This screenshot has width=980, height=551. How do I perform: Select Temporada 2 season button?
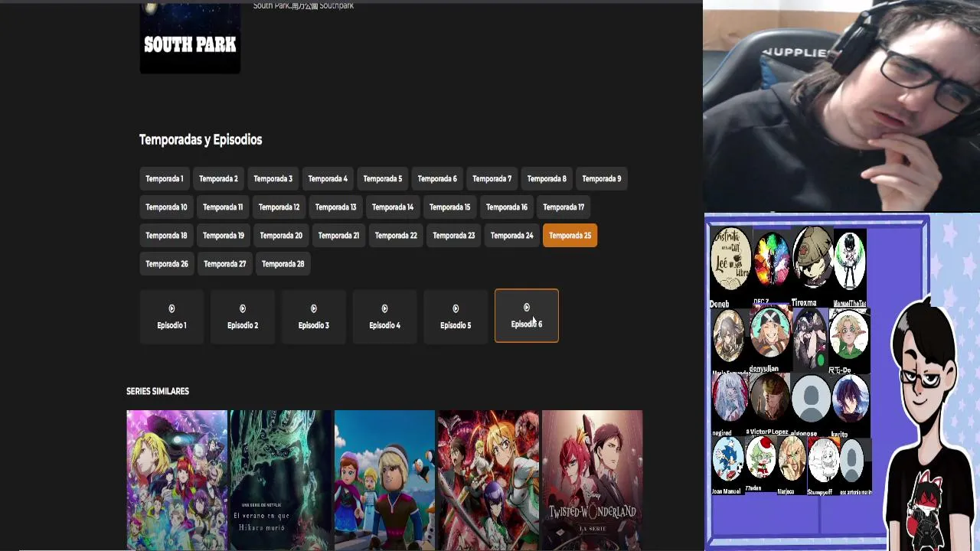(218, 179)
